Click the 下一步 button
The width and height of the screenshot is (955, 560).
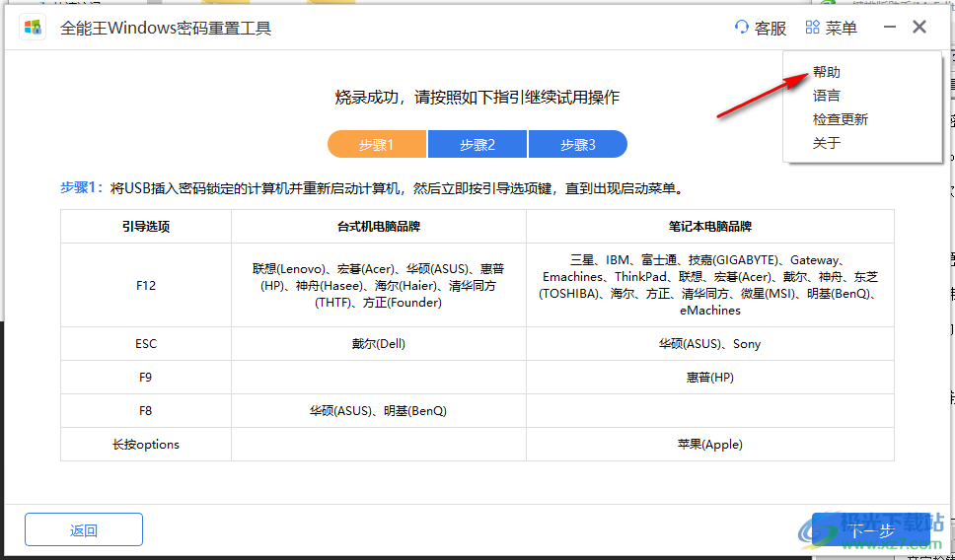871,529
